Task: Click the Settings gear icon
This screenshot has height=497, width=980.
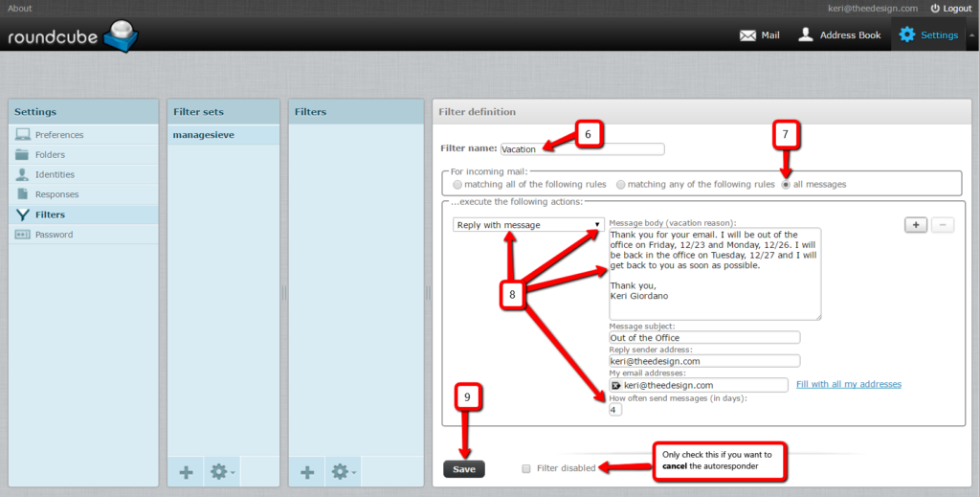Action: click(x=906, y=35)
